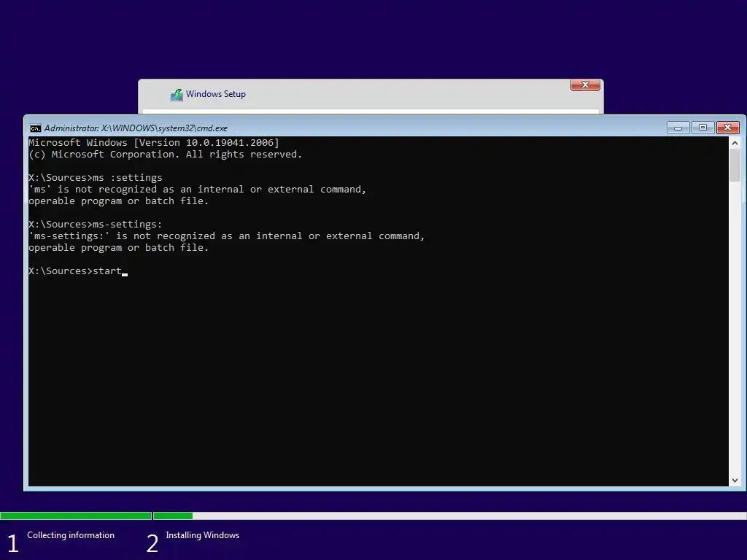Click the Windows Setup title text
Image resolution: width=747 pixels, height=560 pixels.
tap(216, 94)
